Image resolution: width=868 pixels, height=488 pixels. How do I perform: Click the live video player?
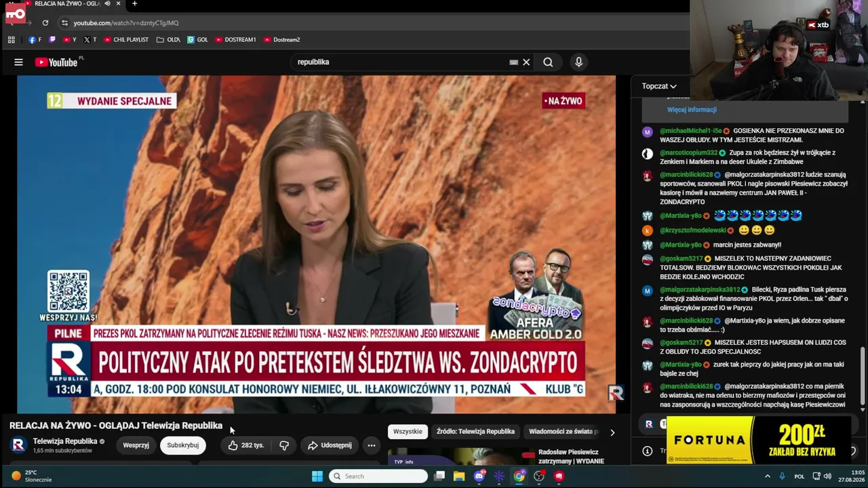[316, 244]
